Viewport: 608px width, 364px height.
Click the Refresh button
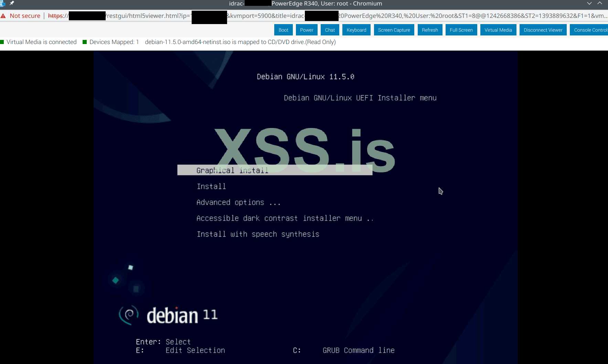pyautogui.click(x=430, y=30)
